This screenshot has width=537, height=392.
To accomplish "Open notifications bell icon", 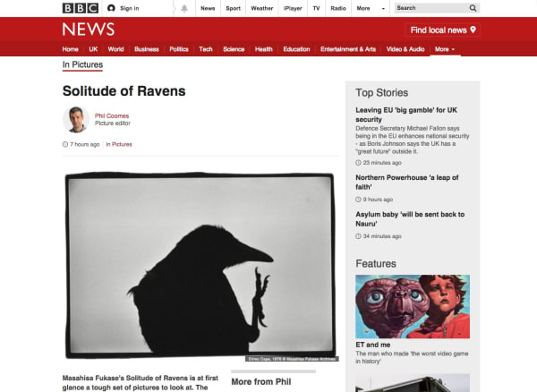I will pyautogui.click(x=184, y=8).
